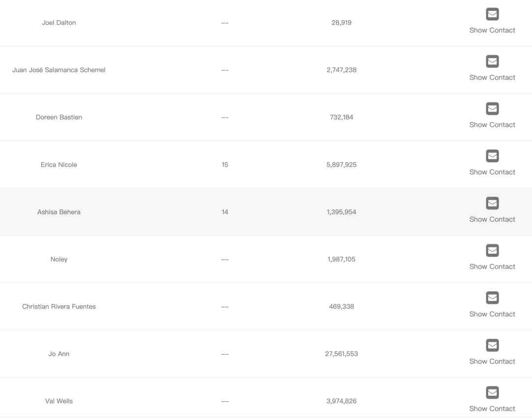Screen dimensions: 532x420
Task: Select the name Doreen Bastien
Action: tap(59, 117)
